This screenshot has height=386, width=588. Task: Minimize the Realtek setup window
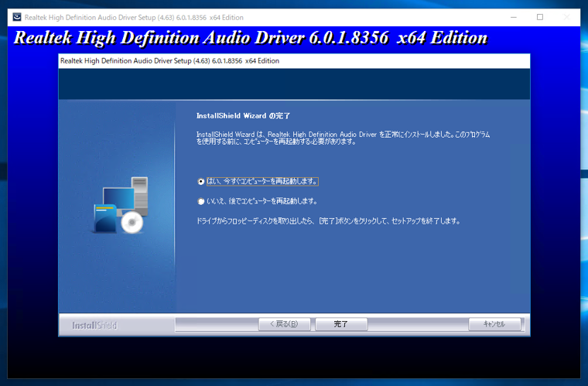pos(514,17)
